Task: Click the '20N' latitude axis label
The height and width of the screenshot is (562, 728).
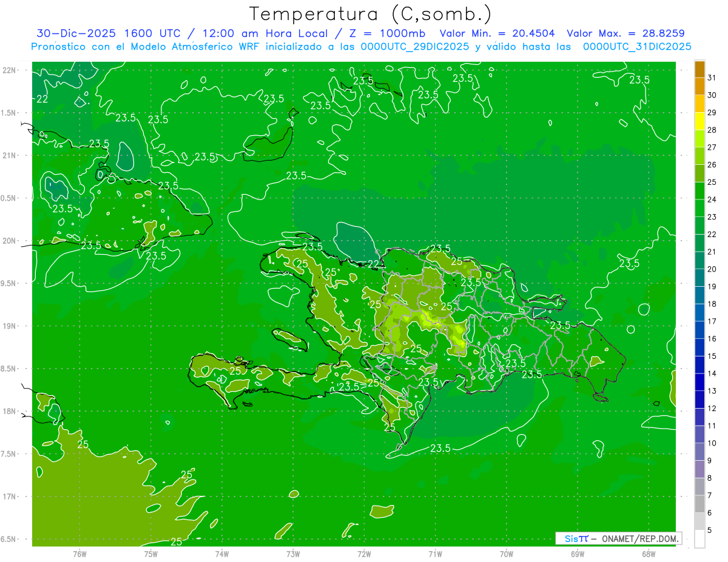Action: coord(9,241)
